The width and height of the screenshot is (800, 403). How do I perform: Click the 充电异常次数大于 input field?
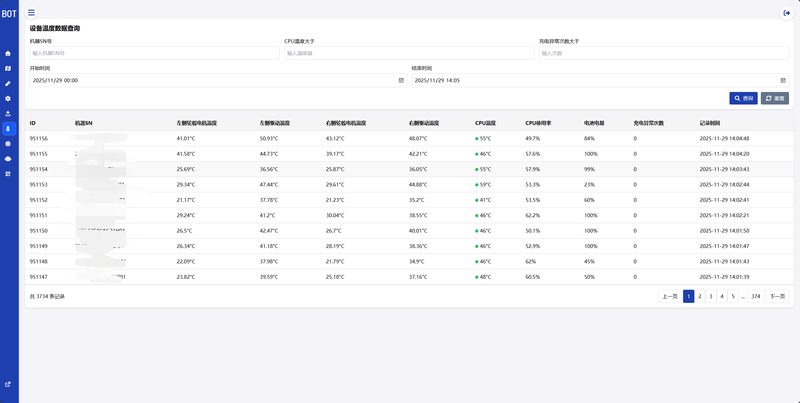tap(662, 53)
